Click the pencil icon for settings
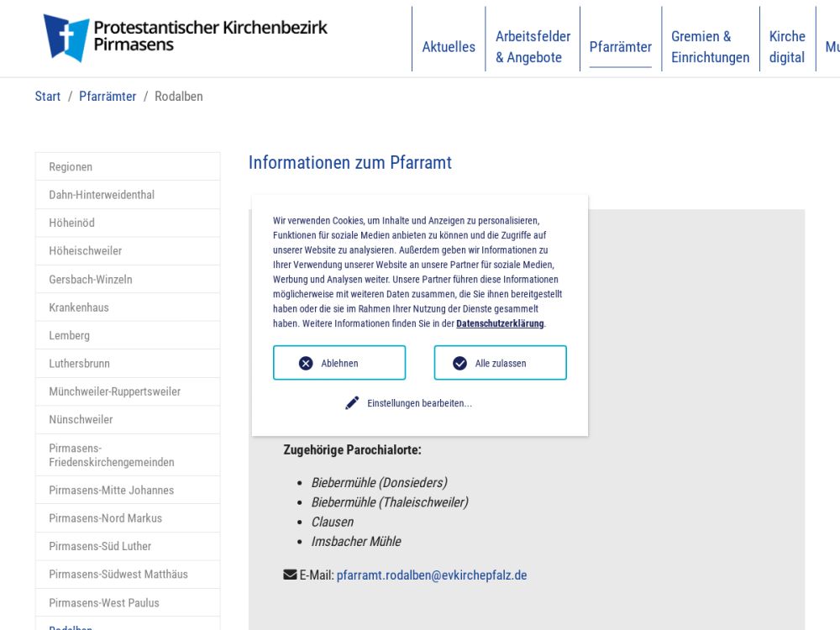 (x=352, y=403)
